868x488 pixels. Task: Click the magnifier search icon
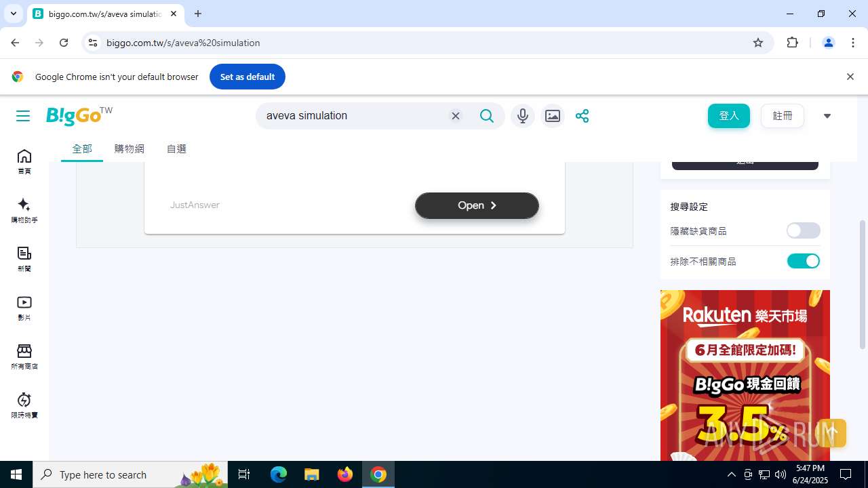click(x=487, y=116)
